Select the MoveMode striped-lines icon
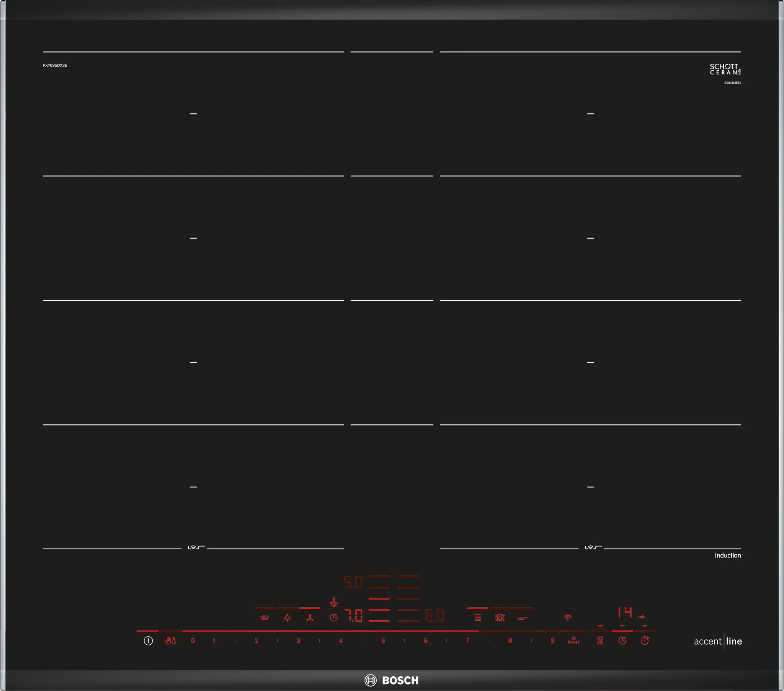The height and width of the screenshot is (691, 784). 478,618
